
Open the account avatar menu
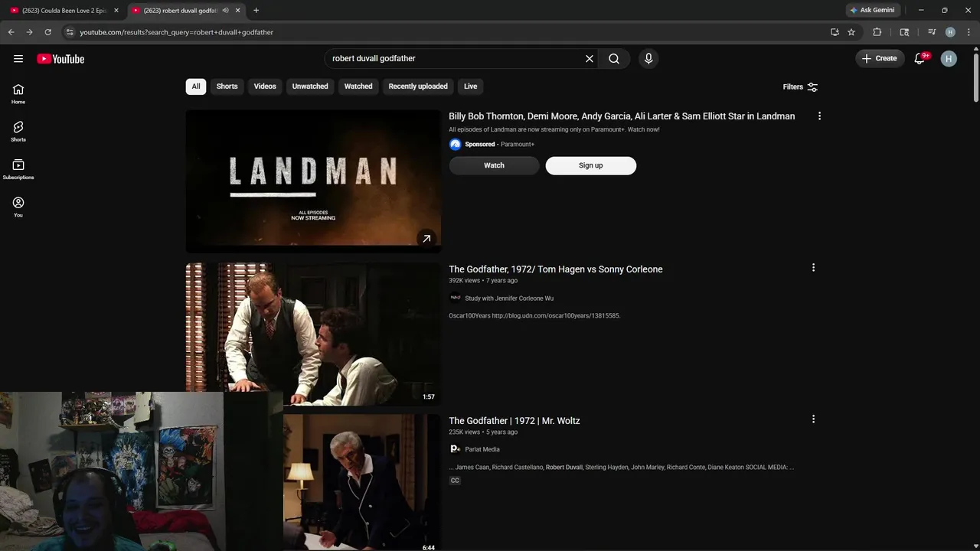[949, 59]
